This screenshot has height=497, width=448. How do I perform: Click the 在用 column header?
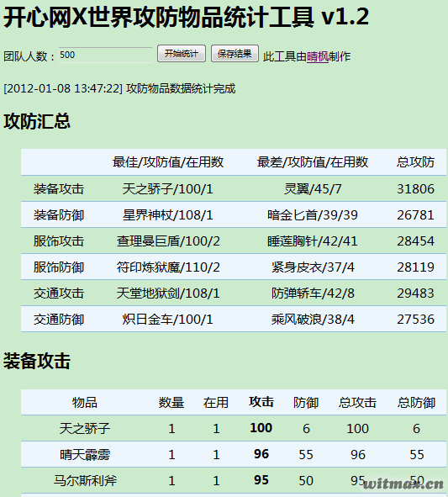[x=216, y=403]
